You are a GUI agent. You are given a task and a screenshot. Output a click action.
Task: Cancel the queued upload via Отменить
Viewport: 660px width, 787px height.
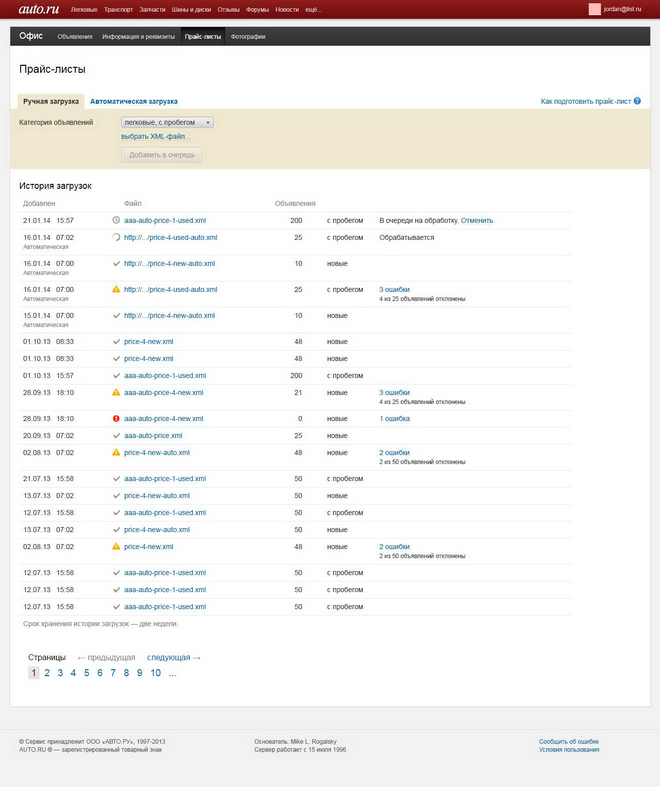[477, 220]
